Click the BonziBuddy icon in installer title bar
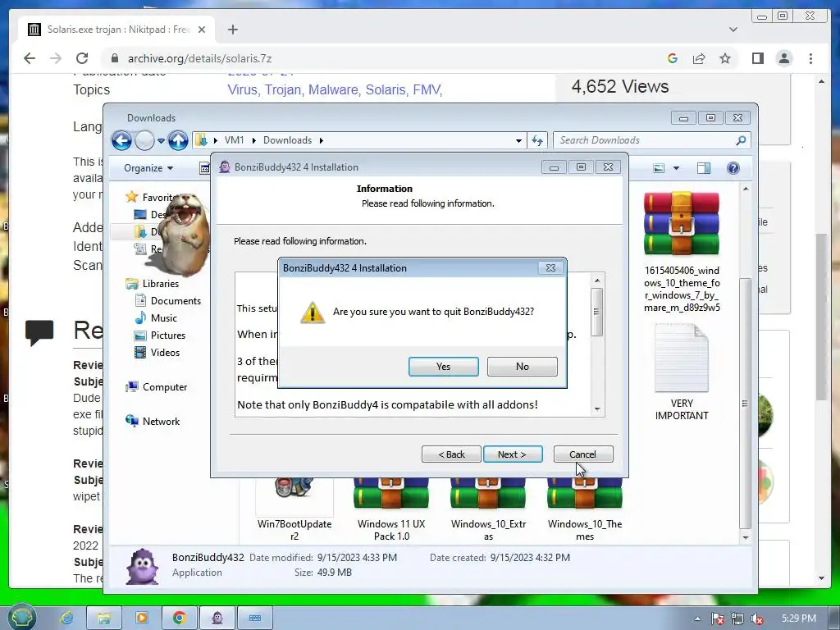This screenshot has height=630, width=840. click(225, 167)
